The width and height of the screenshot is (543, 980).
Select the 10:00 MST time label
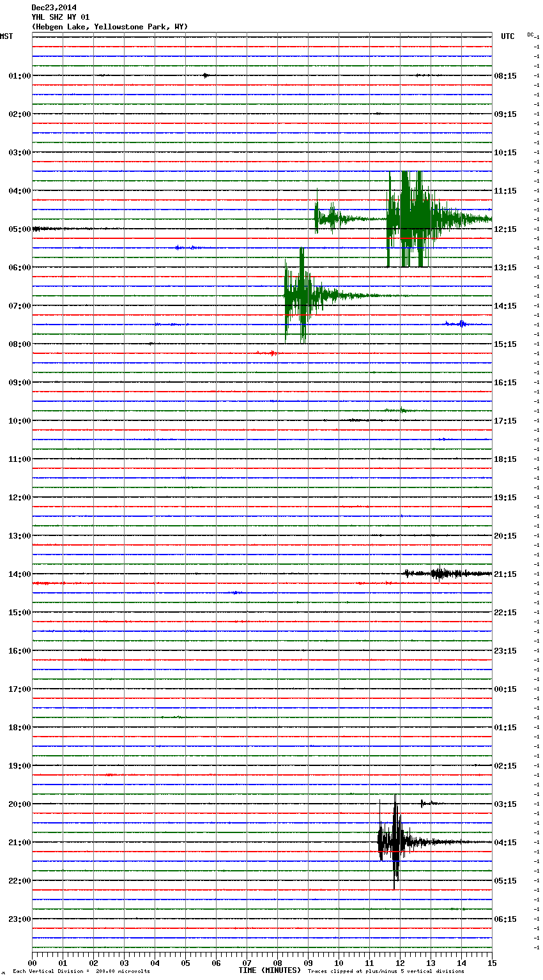[20, 421]
